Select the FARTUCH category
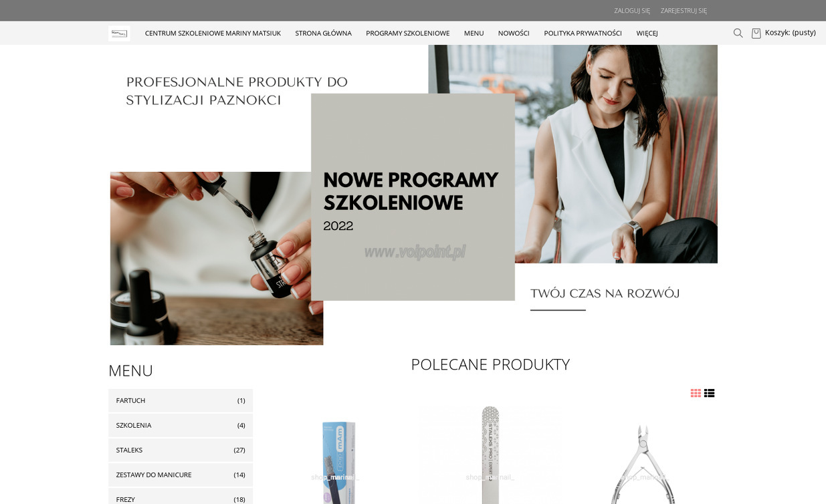This screenshot has height=504, width=826. (181, 400)
